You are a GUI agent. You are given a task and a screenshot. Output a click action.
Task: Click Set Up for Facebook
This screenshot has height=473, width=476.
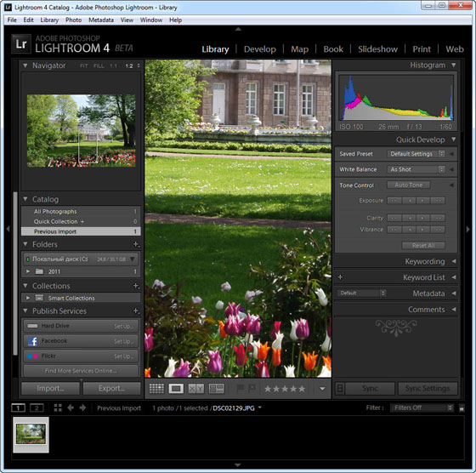click(x=123, y=341)
